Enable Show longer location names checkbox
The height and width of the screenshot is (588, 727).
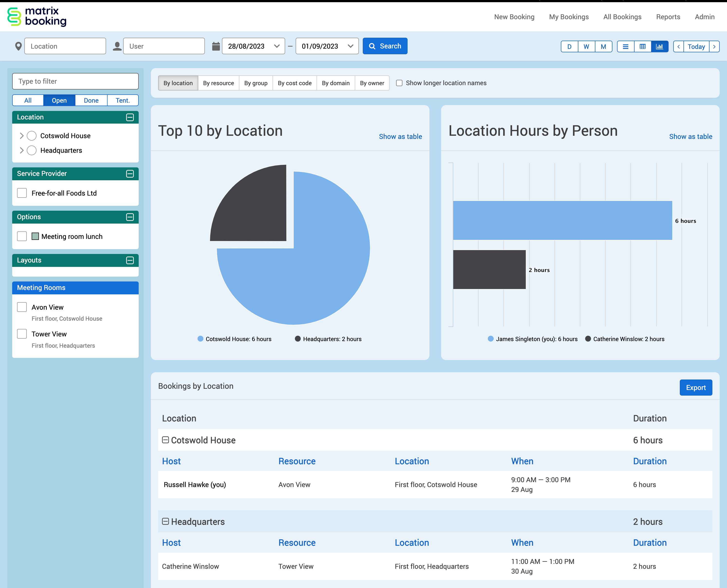(399, 83)
